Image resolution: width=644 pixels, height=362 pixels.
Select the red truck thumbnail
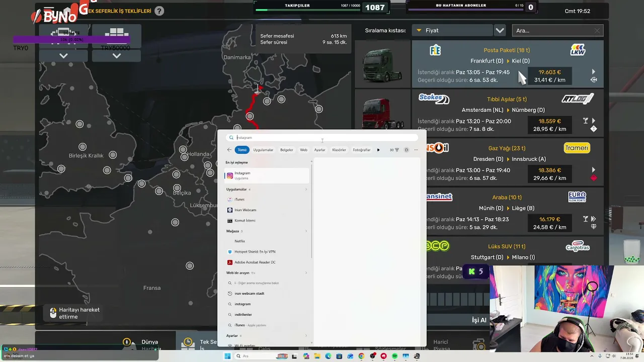point(383,110)
